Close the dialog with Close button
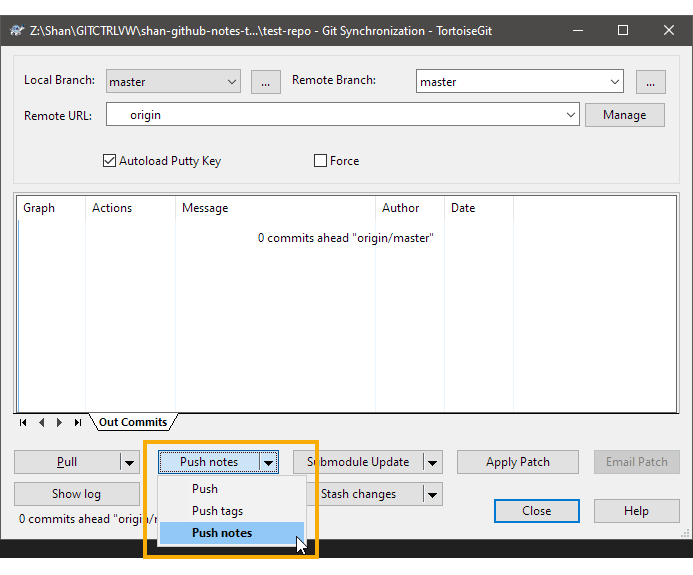 click(537, 511)
